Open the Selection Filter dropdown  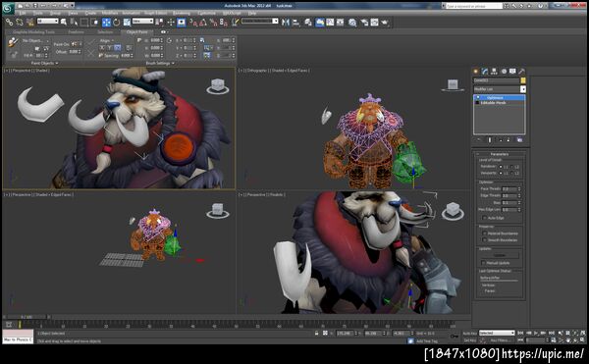coord(48,22)
